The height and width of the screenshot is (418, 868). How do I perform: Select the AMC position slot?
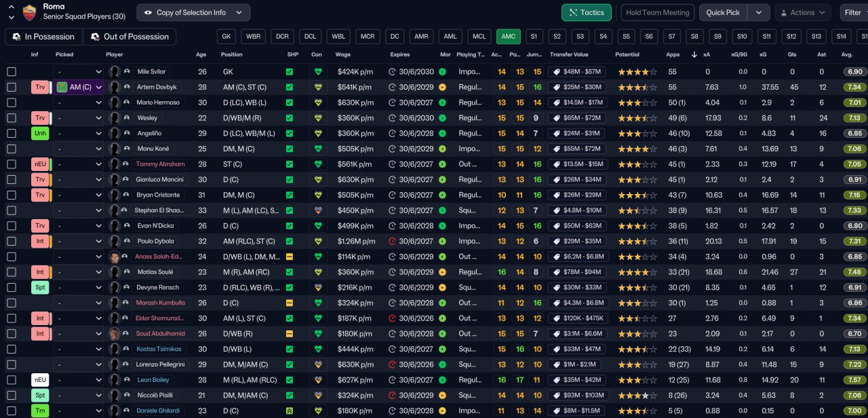[x=509, y=37]
